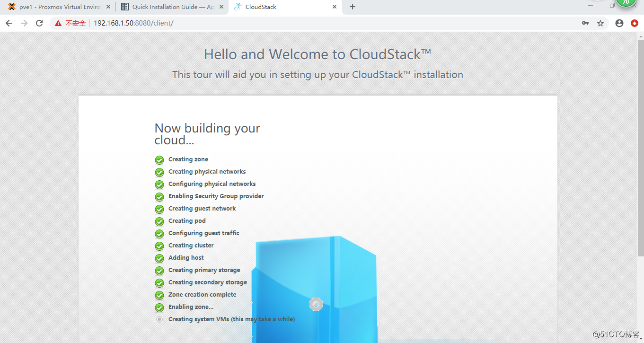Click the 'Creating cluster' step text
Screen dimensions: 644x343
pos(191,246)
